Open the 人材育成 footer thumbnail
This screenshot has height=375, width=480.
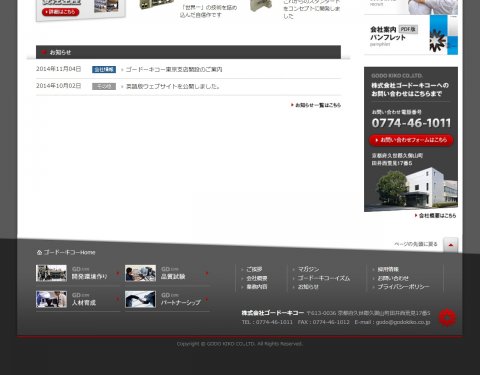click(51, 299)
